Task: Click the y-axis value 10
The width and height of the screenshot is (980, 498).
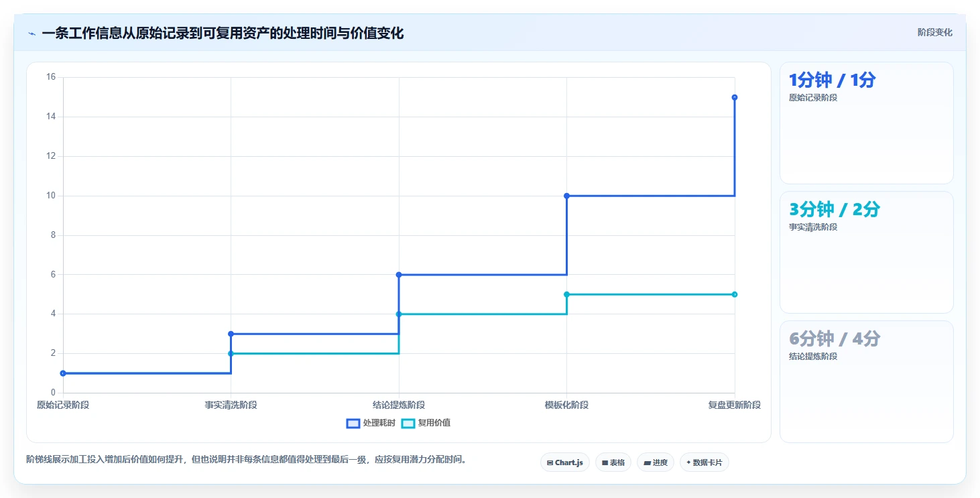Action: point(51,196)
